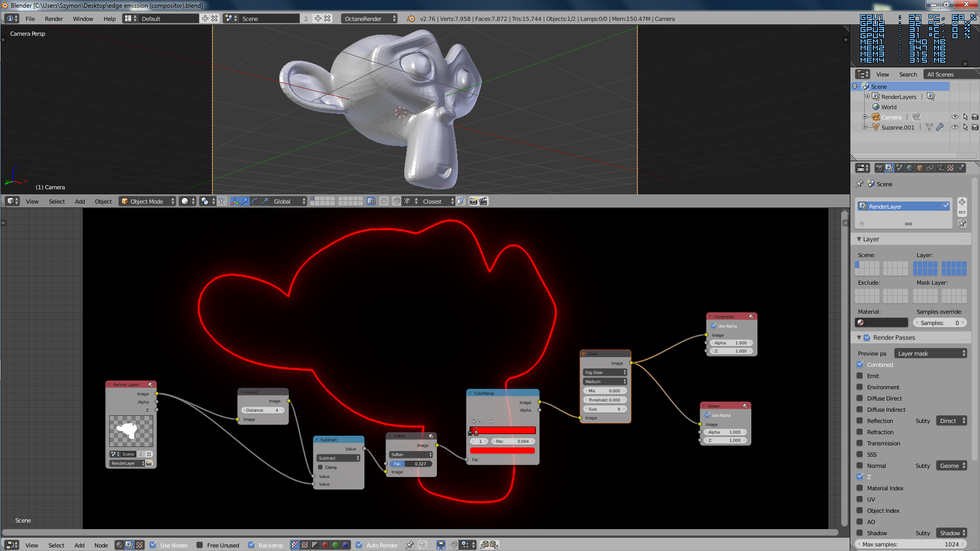Screen dimensions: 980x551
Task: Collapse the Render Passes panel
Action: pyautogui.click(x=859, y=338)
